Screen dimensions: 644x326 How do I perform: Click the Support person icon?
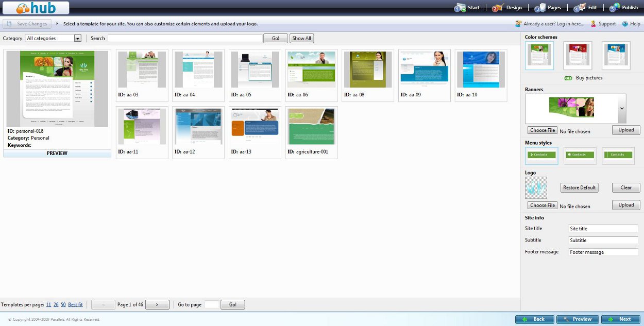(594, 24)
